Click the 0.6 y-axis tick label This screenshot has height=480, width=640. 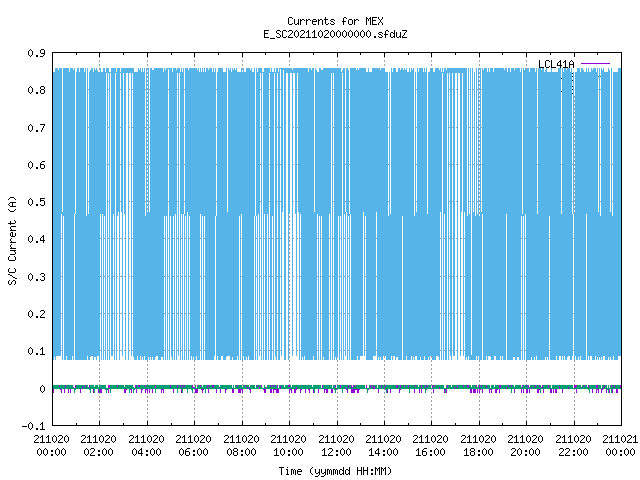click(36, 165)
